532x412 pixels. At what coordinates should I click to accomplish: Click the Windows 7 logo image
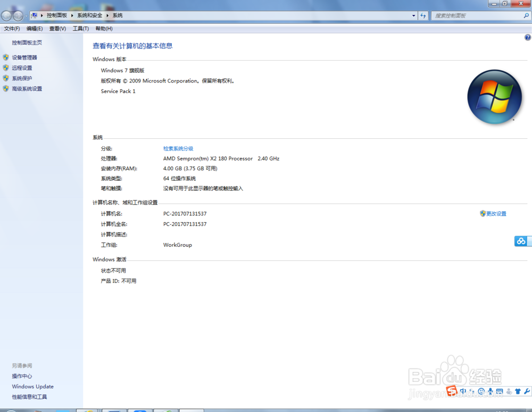click(494, 97)
